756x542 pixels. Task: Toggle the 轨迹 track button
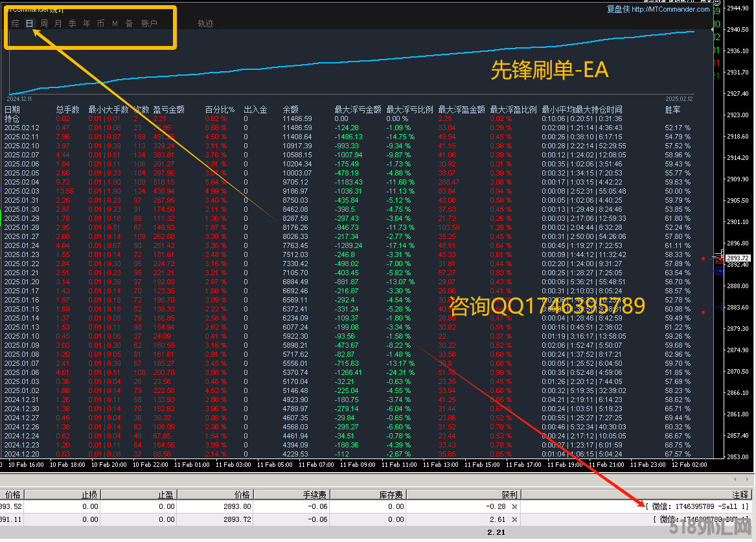tap(205, 24)
